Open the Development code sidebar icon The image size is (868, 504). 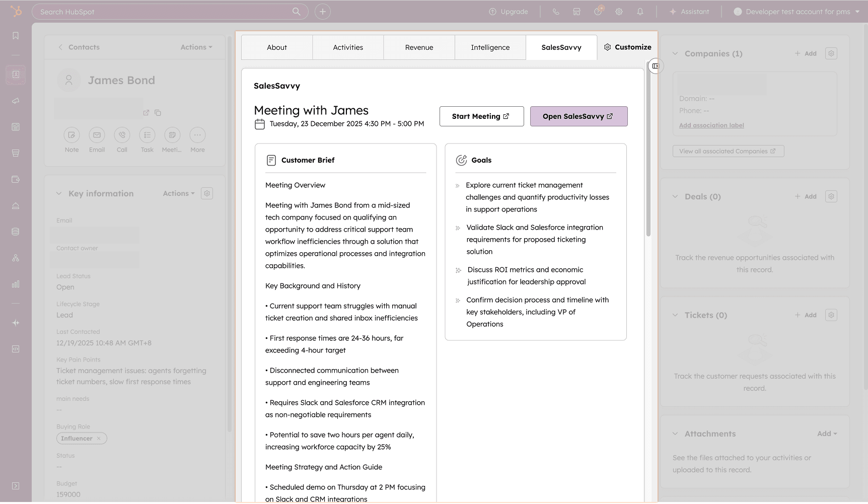click(x=16, y=349)
